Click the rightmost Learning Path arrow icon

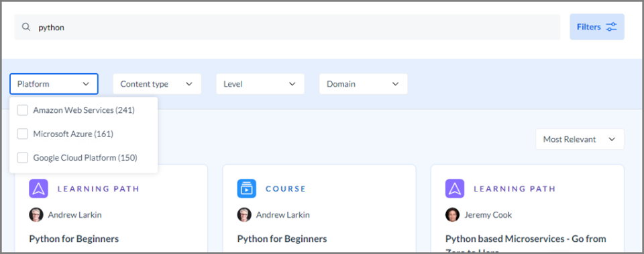coord(455,189)
